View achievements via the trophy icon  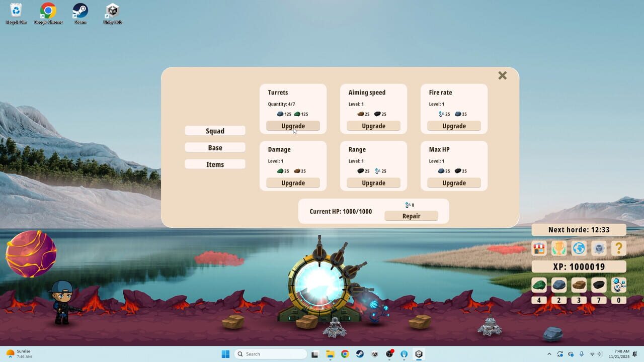pyautogui.click(x=559, y=248)
